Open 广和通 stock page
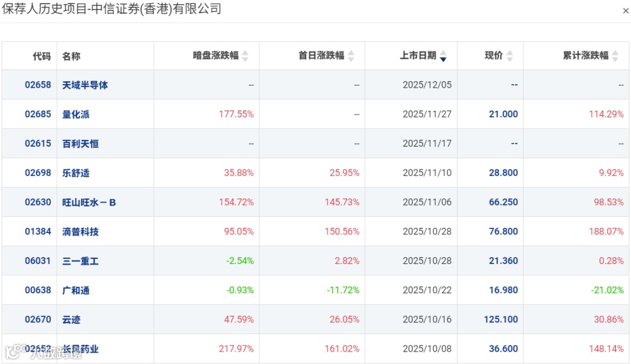The width and height of the screenshot is (631, 364). tap(75, 290)
